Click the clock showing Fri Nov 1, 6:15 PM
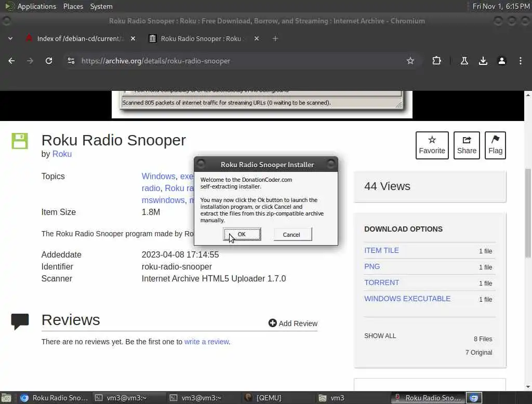 (501, 6)
